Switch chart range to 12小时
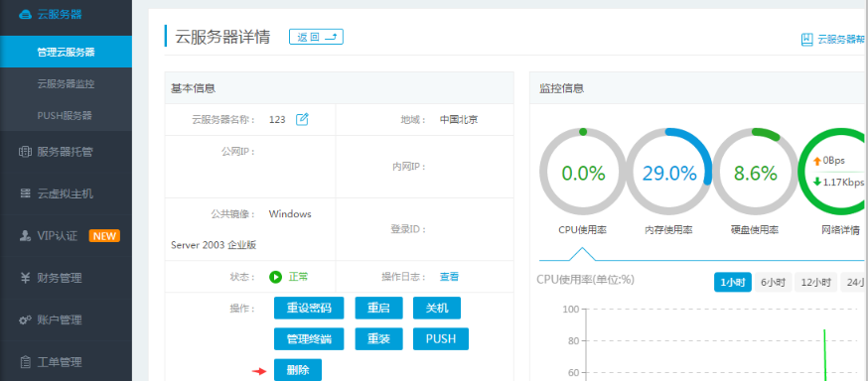868x381 pixels. coord(815,282)
